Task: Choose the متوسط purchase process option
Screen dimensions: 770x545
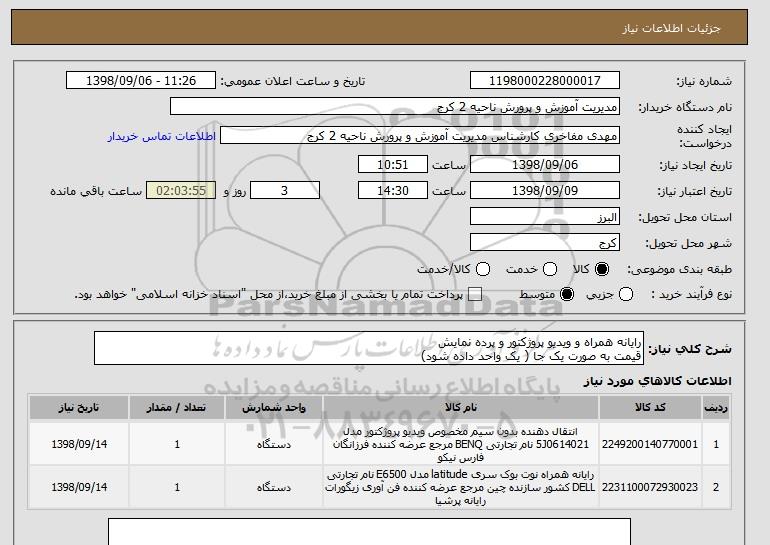Action: [567, 295]
